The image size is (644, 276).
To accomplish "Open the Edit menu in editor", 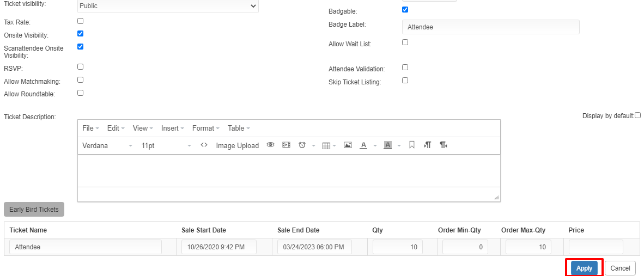I will click(116, 128).
